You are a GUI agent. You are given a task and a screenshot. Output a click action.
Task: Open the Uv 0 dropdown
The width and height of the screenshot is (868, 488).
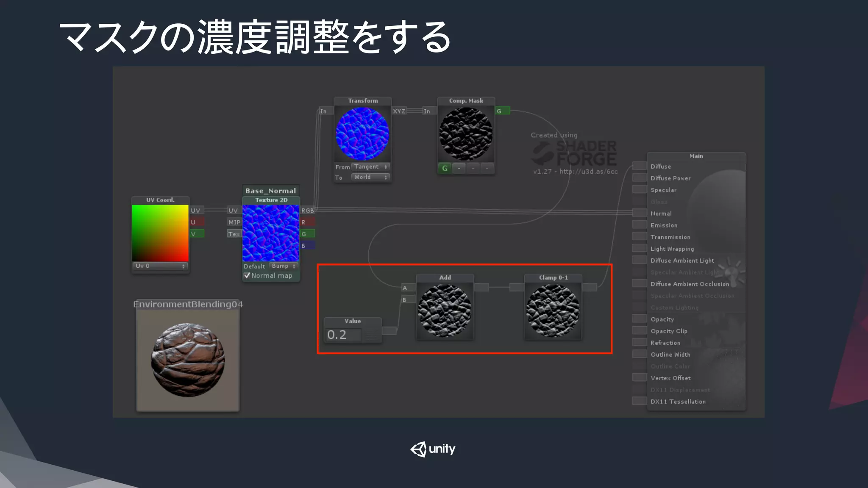pos(160,266)
